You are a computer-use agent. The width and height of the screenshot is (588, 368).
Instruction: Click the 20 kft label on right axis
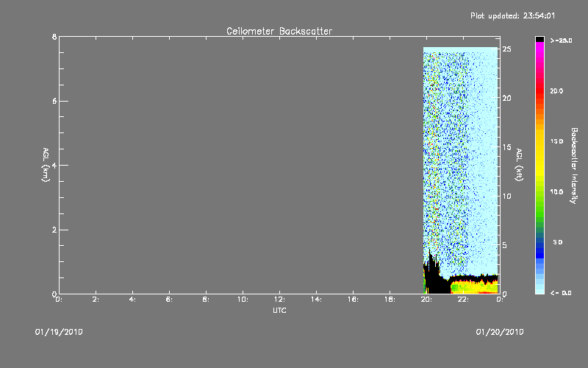[x=506, y=98]
